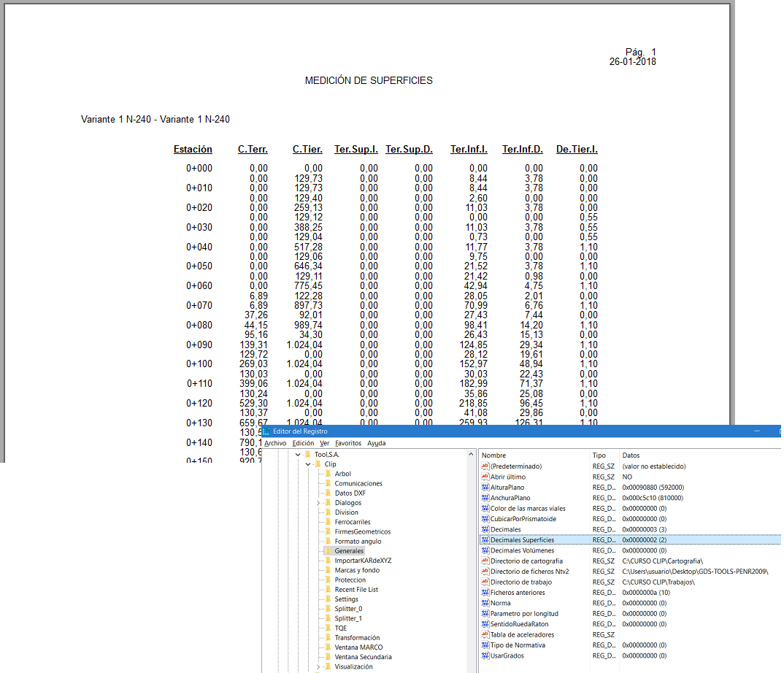The width and height of the screenshot is (784, 673).
Task: Select the Transformación key
Action: [x=357, y=638]
